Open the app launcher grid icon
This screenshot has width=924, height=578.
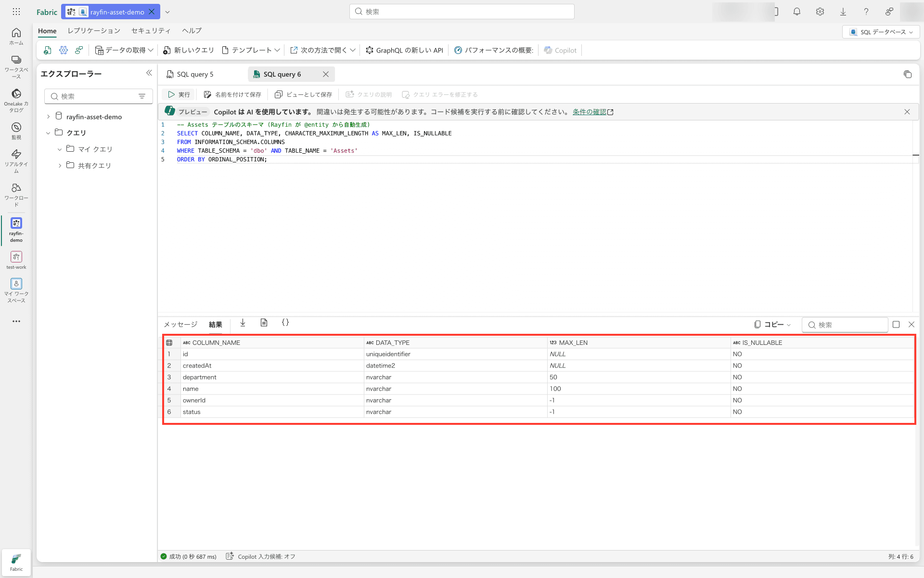pyautogui.click(x=16, y=12)
